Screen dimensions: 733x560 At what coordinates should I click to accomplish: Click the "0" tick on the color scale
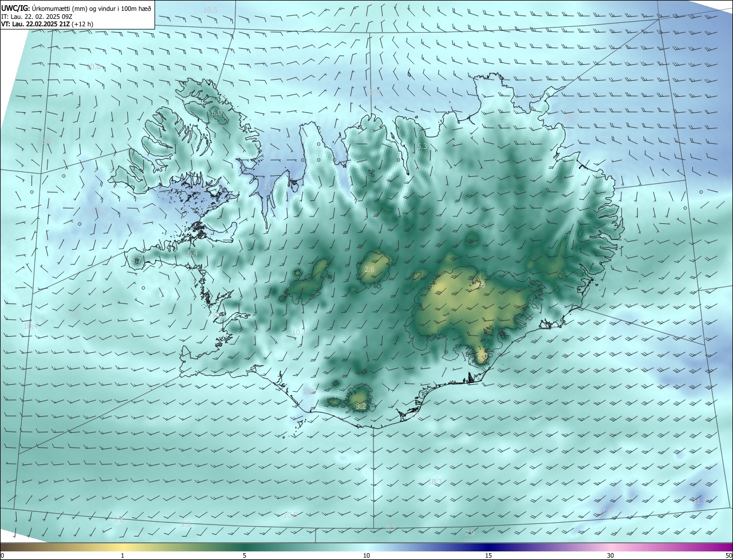pyautogui.click(x=2, y=555)
